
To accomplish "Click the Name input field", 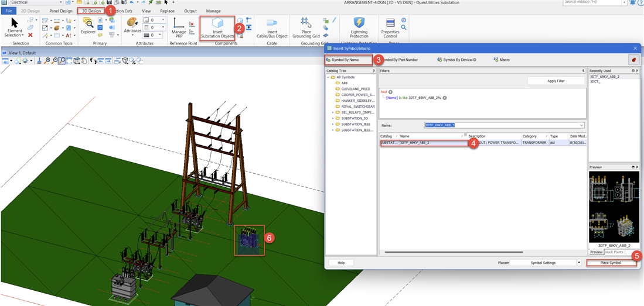I will click(x=505, y=125).
